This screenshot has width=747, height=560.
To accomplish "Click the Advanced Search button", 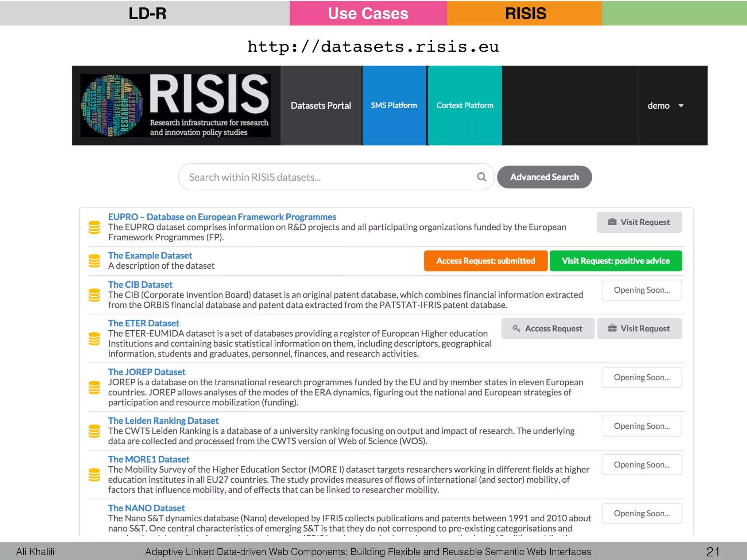I will click(544, 177).
